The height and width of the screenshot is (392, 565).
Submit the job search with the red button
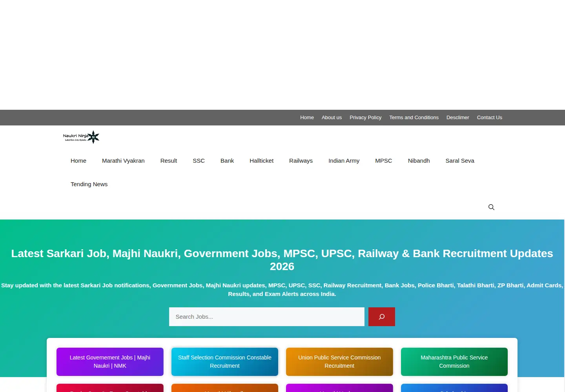381,317
